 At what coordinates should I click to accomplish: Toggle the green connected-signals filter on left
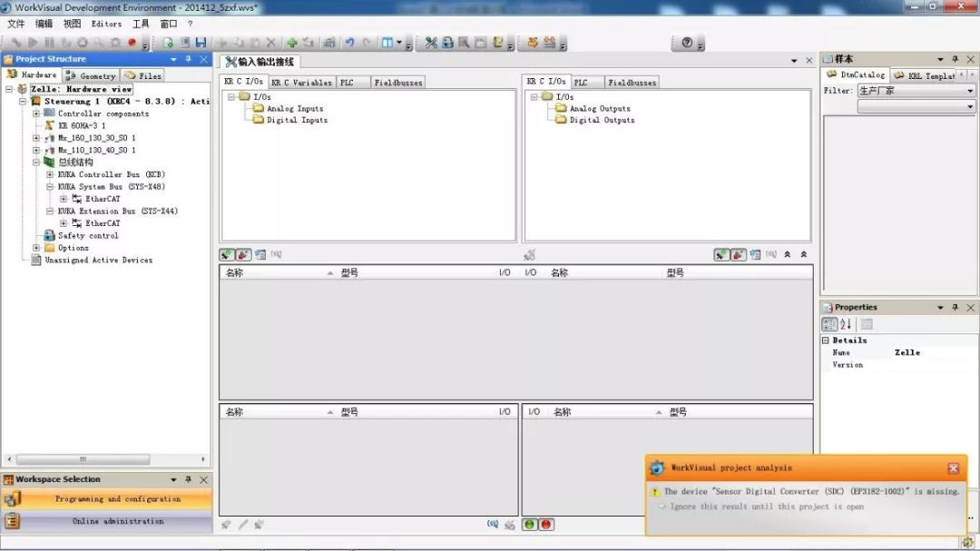click(227, 255)
